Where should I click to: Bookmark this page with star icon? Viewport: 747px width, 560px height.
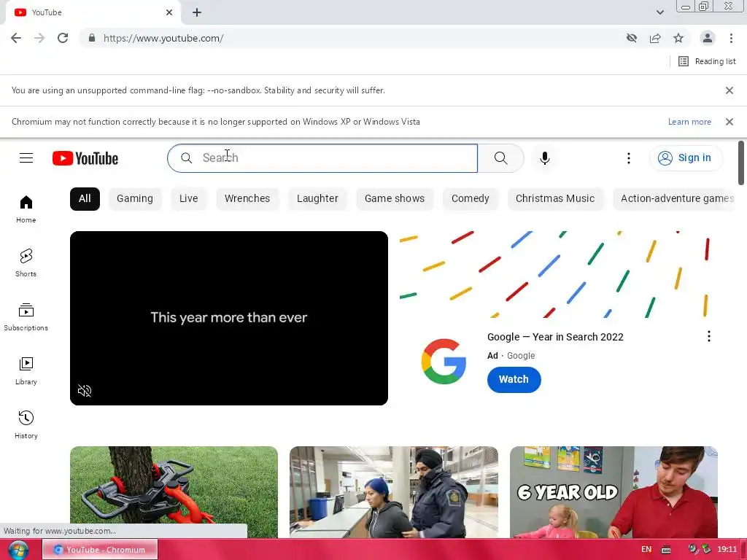[x=678, y=38]
